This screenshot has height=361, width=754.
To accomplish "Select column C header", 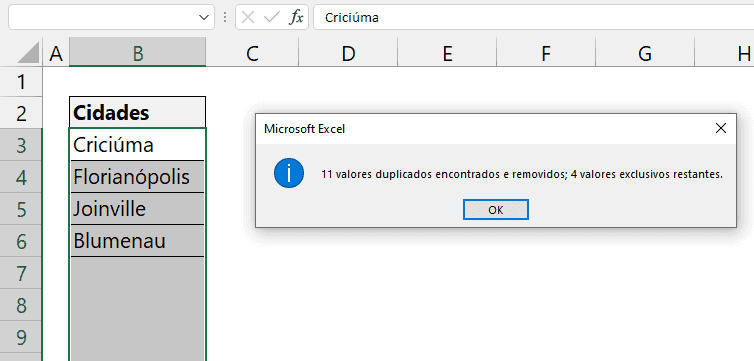I will [x=252, y=53].
